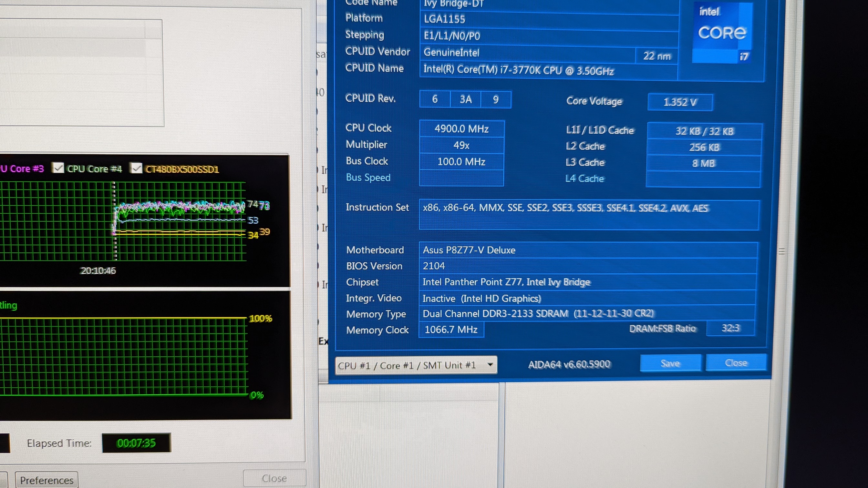
Task: Click the Elapsed Time 00:07:35 display
Action: 137,443
